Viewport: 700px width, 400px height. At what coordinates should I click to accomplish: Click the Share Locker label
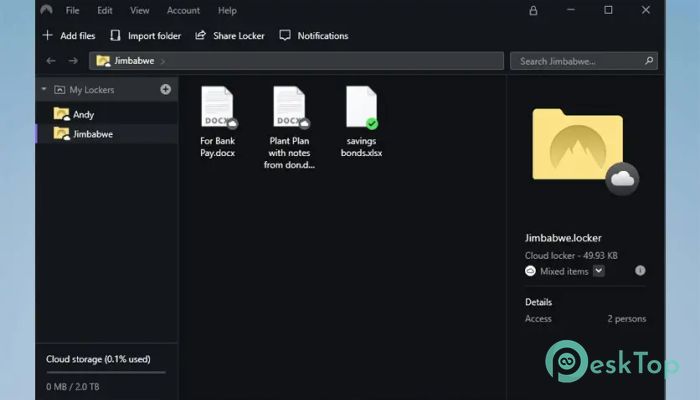pos(239,36)
